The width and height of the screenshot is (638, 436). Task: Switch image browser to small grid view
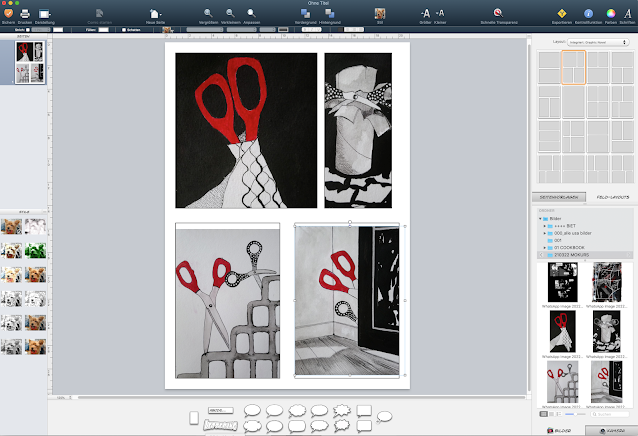point(551,414)
